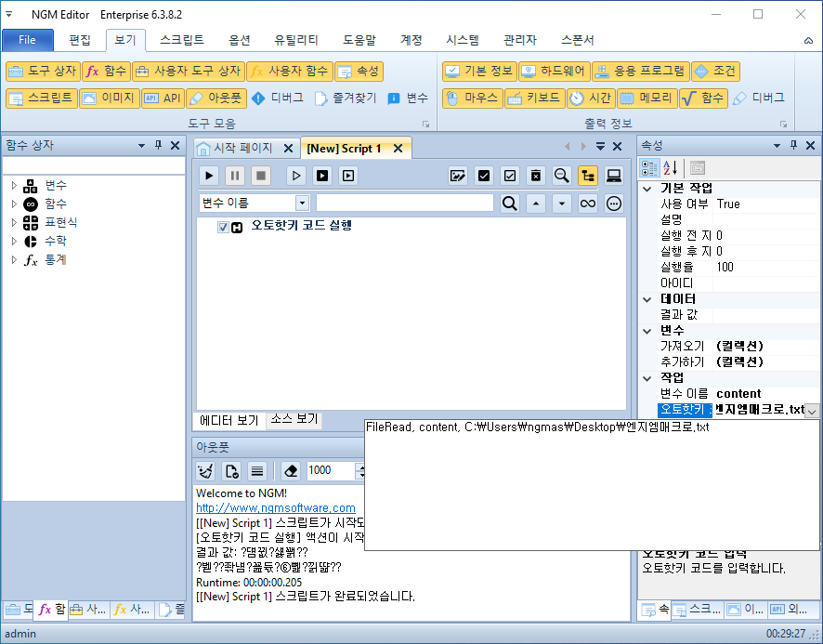Switch to the 소스 보기 tab
This screenshot has width=823, height=644.
pos(296,419)
